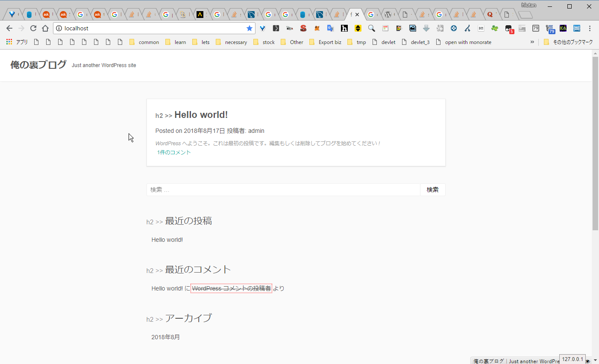Open the 1件のコメント link

173,152
